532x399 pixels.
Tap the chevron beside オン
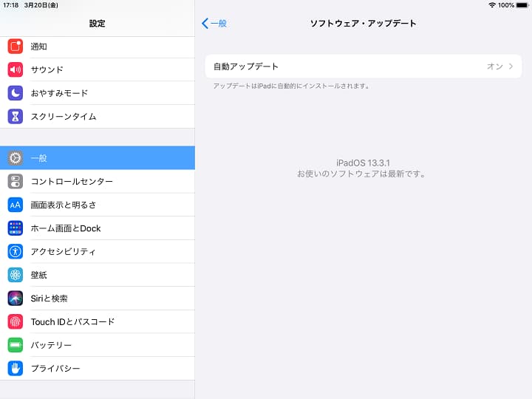click(x=511, y=66)
